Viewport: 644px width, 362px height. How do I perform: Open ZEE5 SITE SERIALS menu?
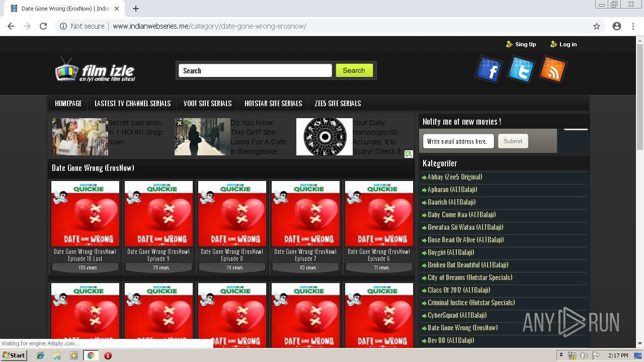[x=338, y=103]
